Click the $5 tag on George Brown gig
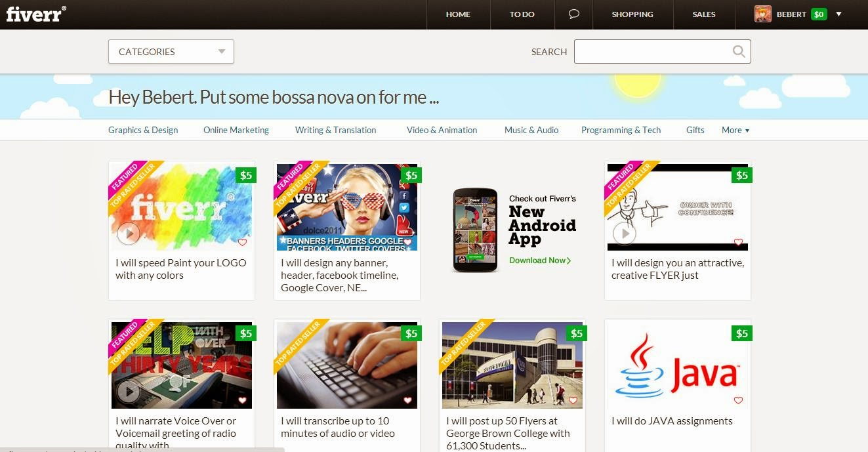868x452 pixels. point(577,333)
